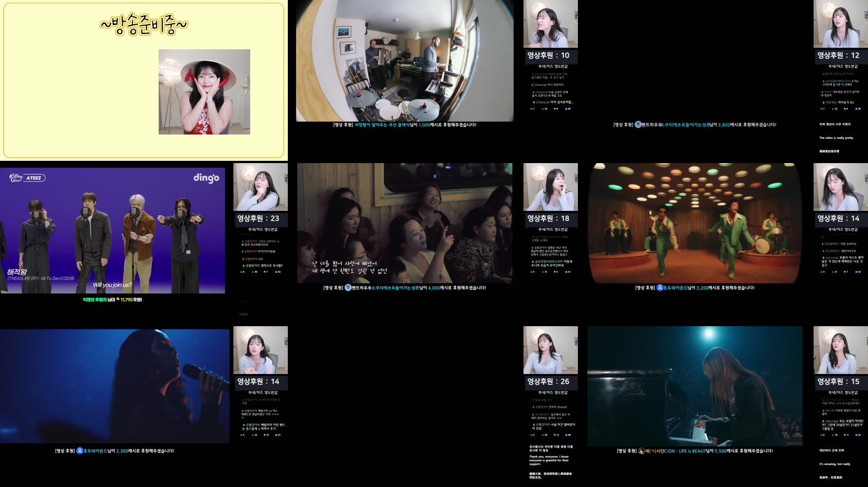Click the subscriber badge beside Chesscat's username
868x487 pixels.
(533, 102)
